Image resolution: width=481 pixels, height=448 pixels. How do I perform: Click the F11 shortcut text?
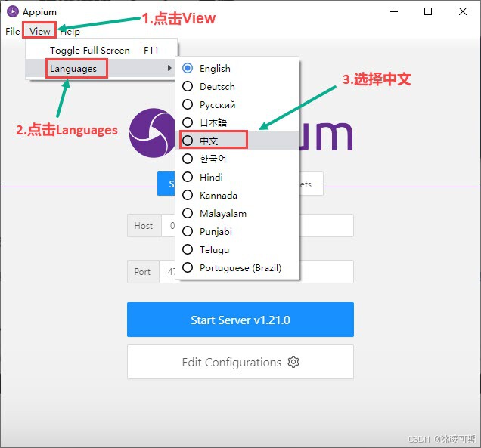151,51
